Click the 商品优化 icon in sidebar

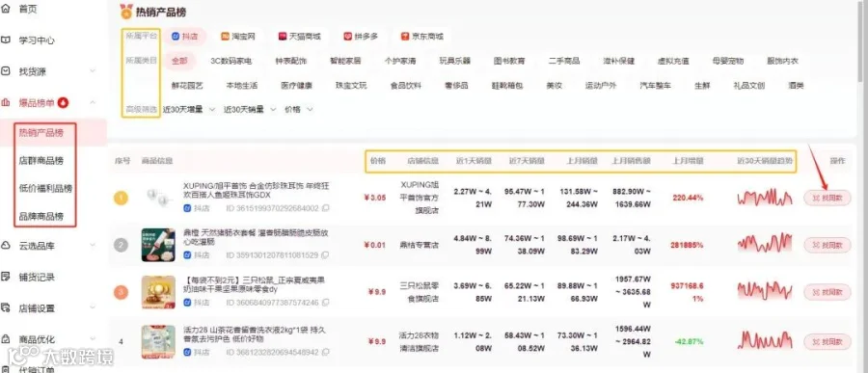[6, 338]
